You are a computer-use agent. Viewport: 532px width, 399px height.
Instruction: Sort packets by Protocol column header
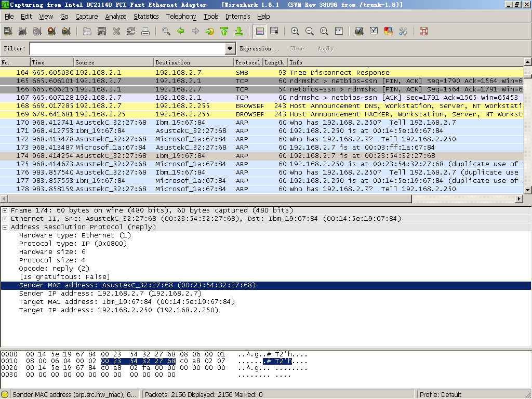[x=248, y=62]
